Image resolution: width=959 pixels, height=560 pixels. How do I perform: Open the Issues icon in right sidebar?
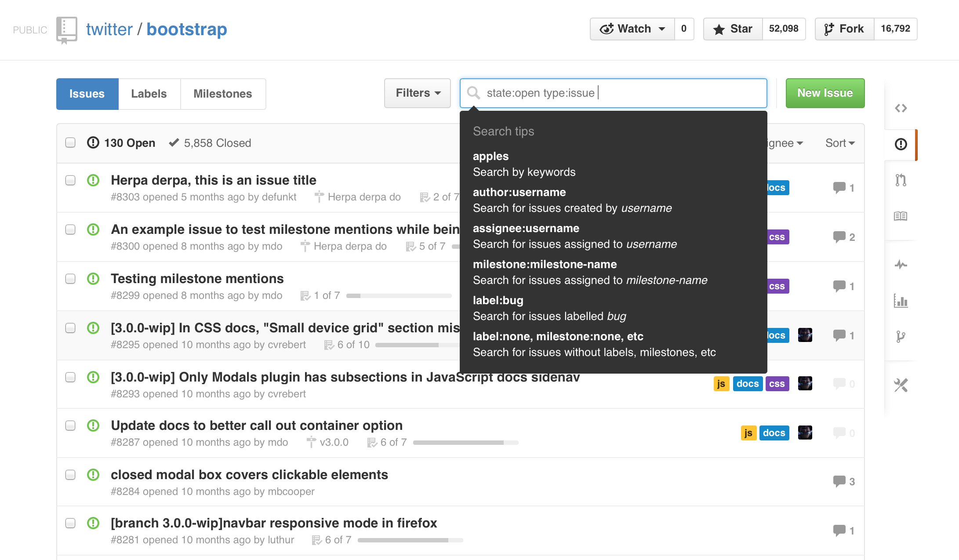901,144
